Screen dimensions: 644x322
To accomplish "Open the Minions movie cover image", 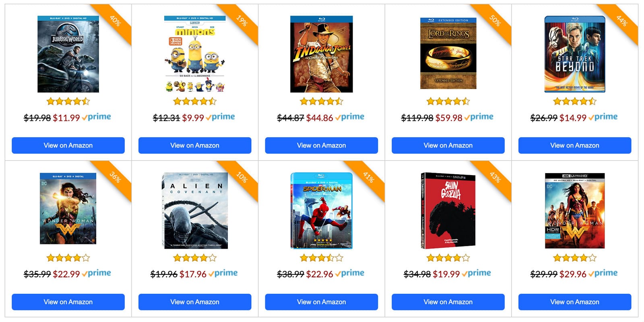I will point(195,54).
